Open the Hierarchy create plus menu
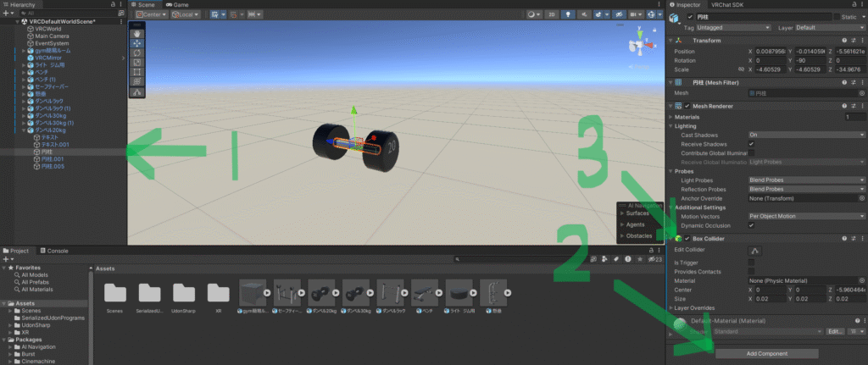 pyautogui.click(x=7, y=12)
